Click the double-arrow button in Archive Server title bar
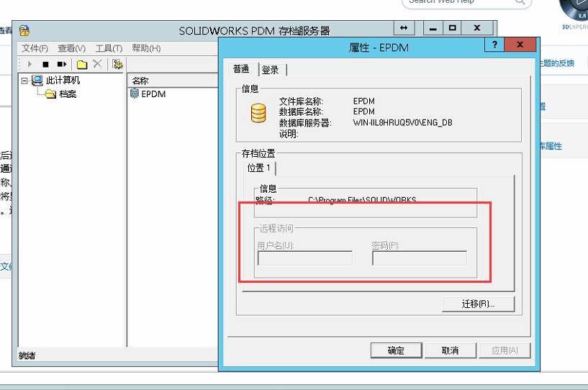Screen dimensions: 588x390 pos(404,28)
